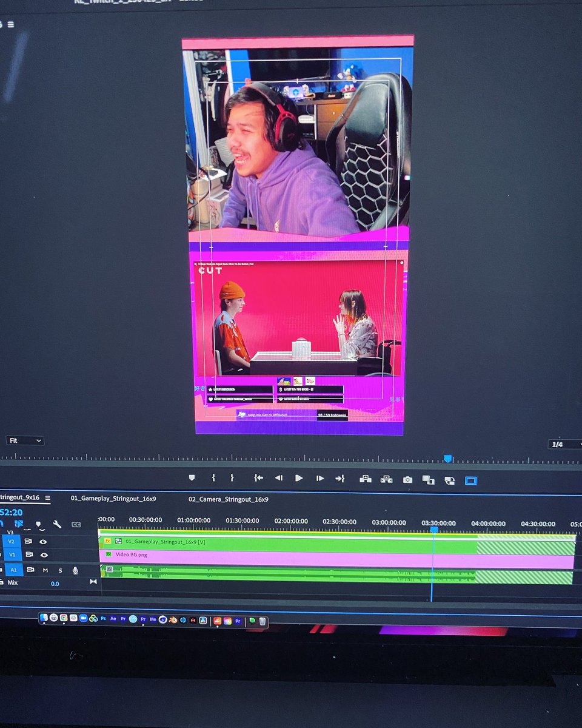This screenshot has height=728, width=582.
Task: Click the Mark Out bracket button
Action: click(232, 478)
